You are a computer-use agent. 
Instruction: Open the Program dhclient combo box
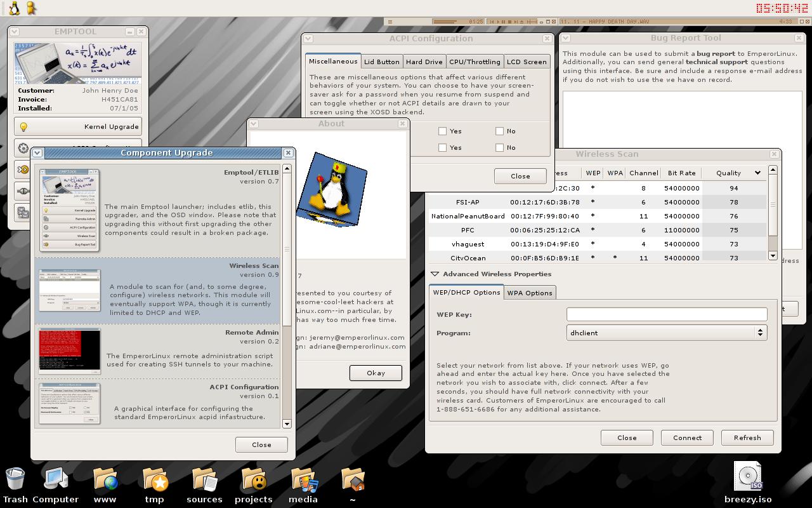[667, 333]
